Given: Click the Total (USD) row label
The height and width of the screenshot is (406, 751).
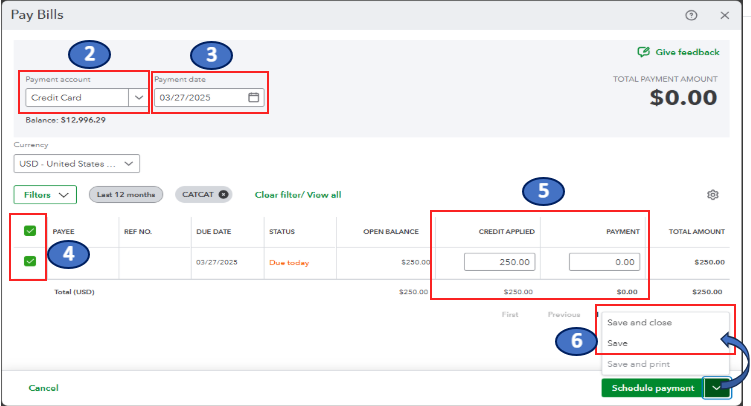Looking at the screenshot, I should point(74,292).
